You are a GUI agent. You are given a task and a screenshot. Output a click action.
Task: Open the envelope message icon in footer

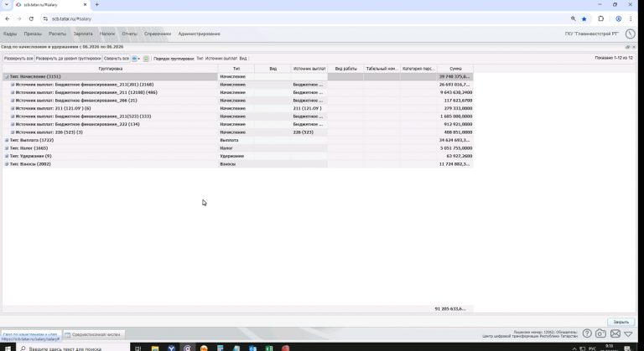615,333
